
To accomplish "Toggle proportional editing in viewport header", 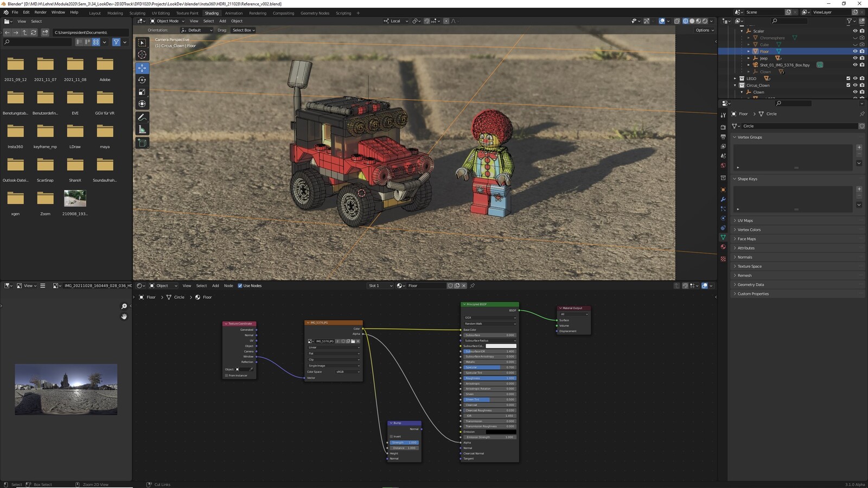I will coord(446,21).
